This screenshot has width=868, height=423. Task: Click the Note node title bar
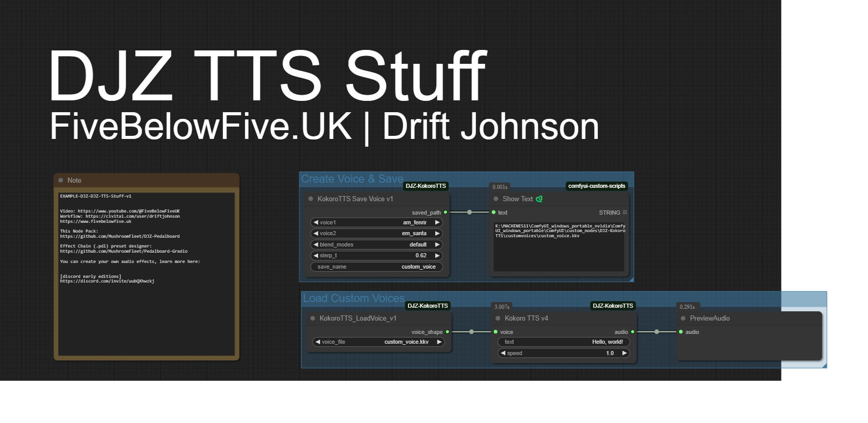[147, 180]
